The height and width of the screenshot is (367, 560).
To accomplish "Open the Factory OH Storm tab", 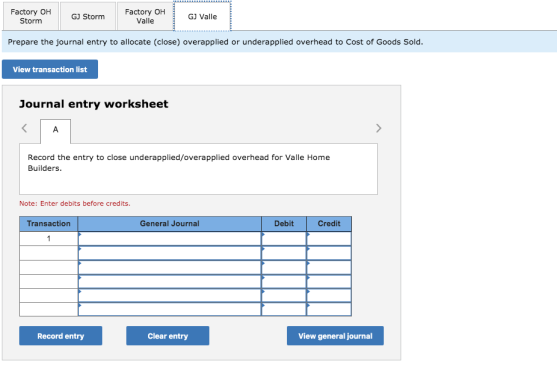I will tap(31, 16).
